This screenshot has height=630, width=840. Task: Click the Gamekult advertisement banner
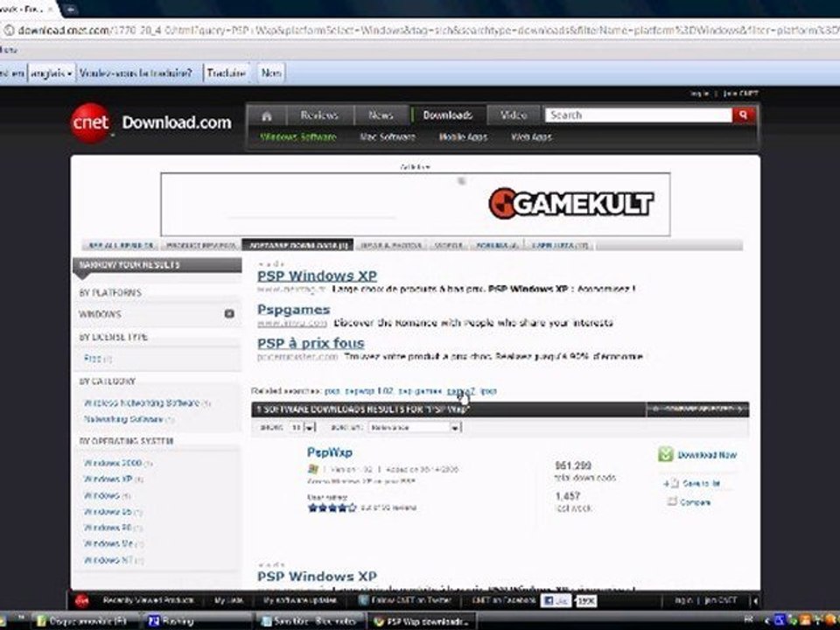(x=415, y=204)
